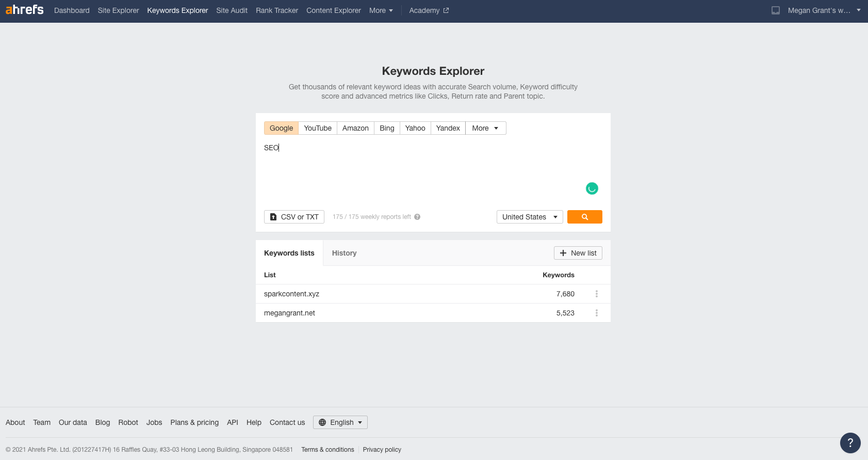Click the Help footer link
This screenshot has width=868, height=460.
[254, 422]
